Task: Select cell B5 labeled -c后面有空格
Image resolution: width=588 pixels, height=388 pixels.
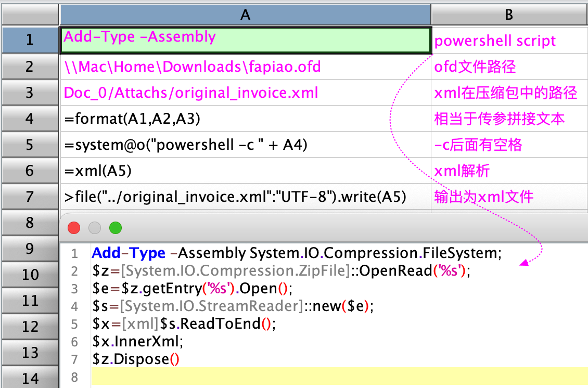Action: pos(509,145)
